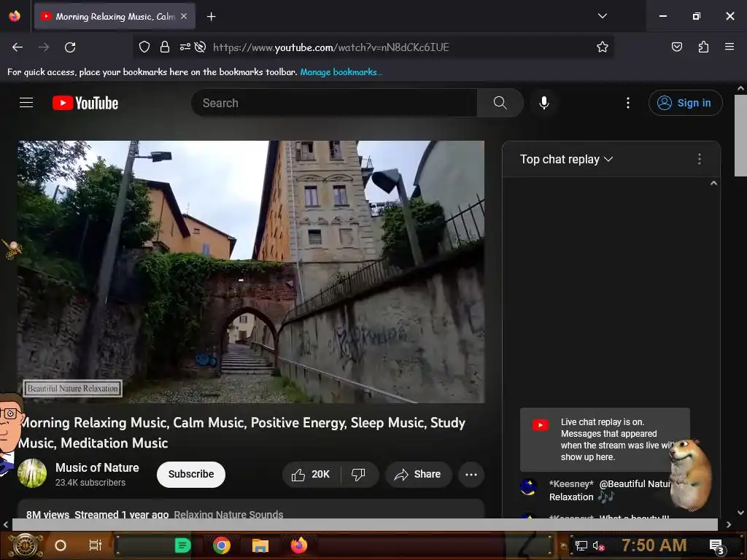This screenshot has width=747, height=560.
Task: Open Manage bookmarks link
Action: tap(341, 72)
